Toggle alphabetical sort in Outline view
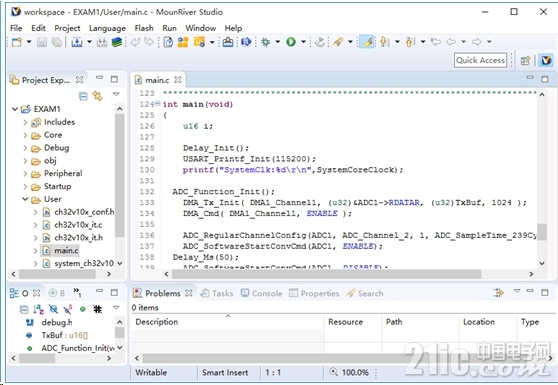The width and height of the screenshot is (558, 385). tap(38, 309)
